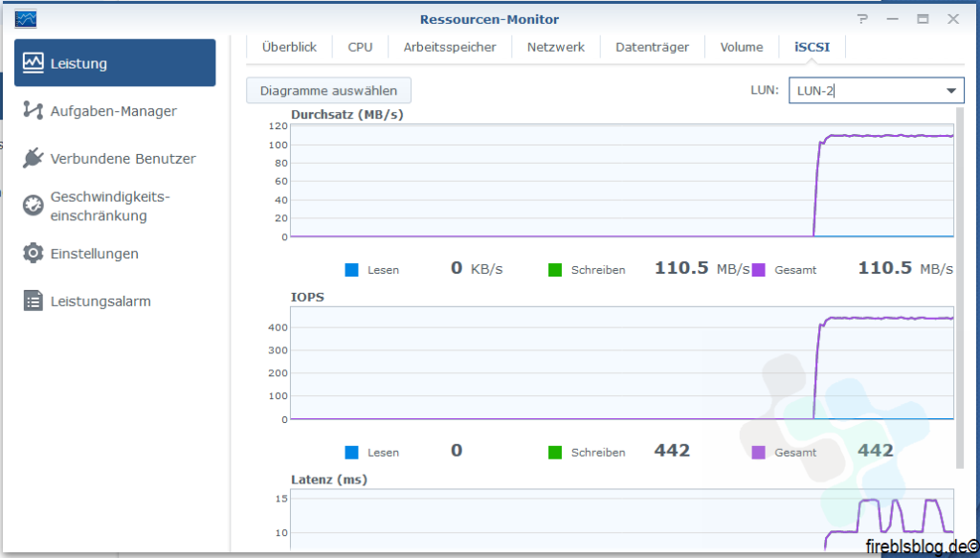Click the IOPS Lesen value 0

[x=457, y=451]
